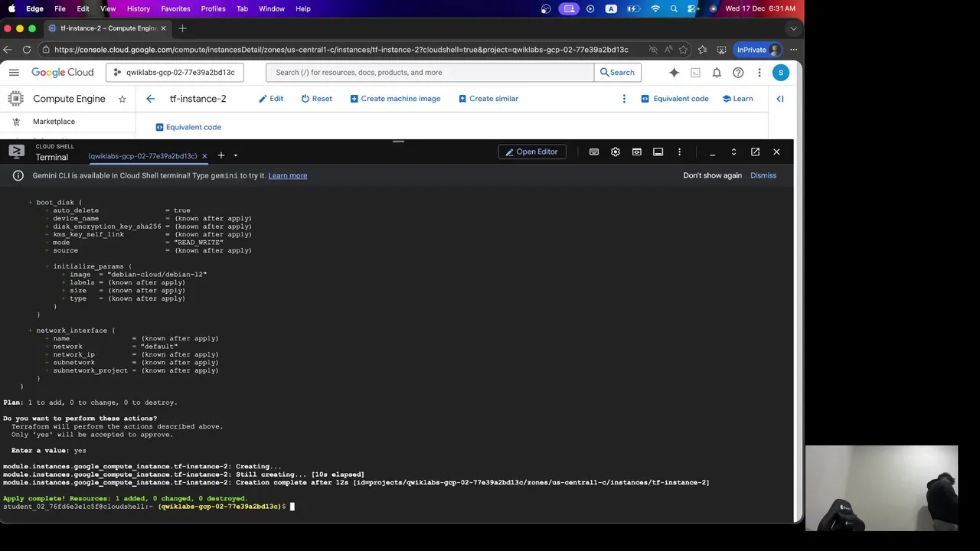Open the Edge Favorites list icon
The height and width of the screenshot is (551, 980).
tap(703, 50)
